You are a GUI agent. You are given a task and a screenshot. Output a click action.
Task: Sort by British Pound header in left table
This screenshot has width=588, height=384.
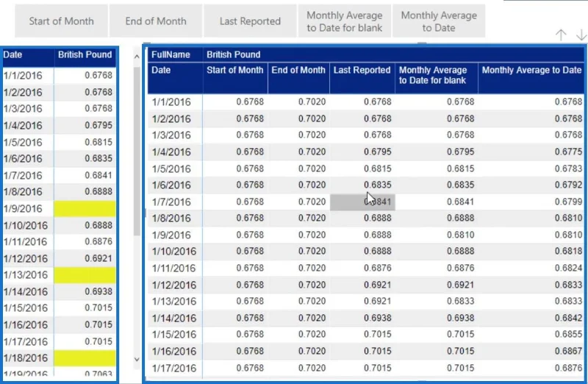tap(85, 54)
